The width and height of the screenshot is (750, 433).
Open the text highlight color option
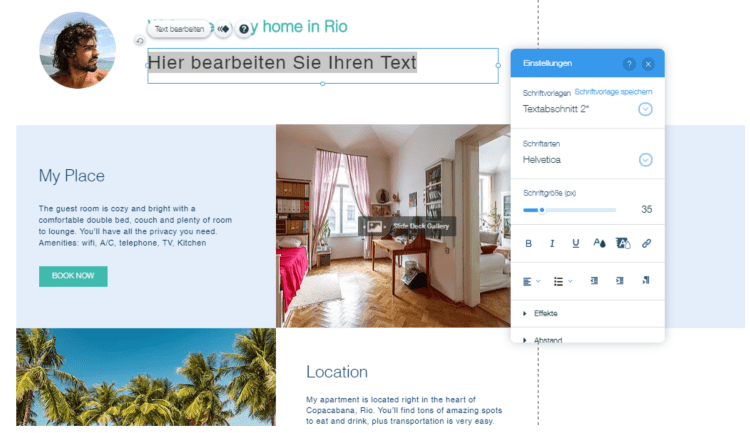pyautogui.click(x=622, y=243)
